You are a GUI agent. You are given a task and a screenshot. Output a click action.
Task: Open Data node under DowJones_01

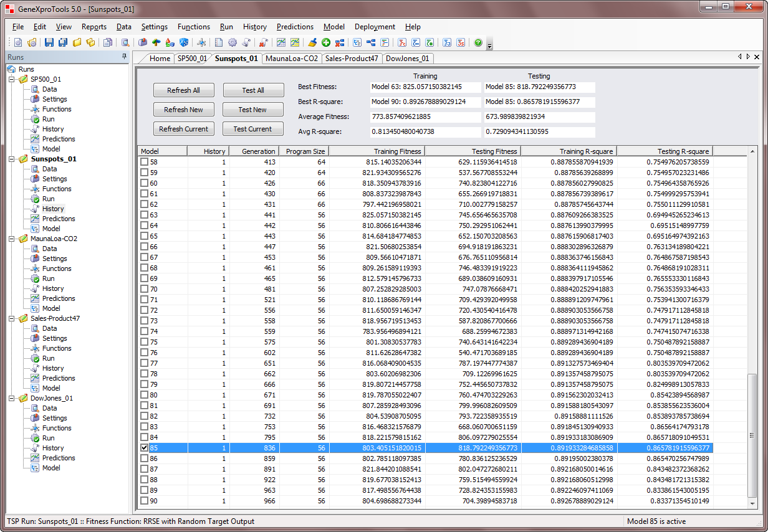(x=49, y=408)
